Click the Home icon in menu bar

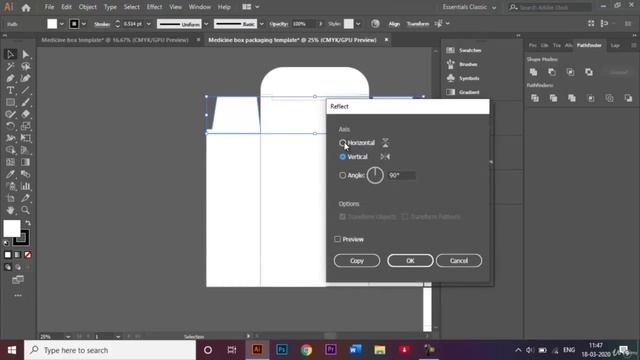pos(26,7)
